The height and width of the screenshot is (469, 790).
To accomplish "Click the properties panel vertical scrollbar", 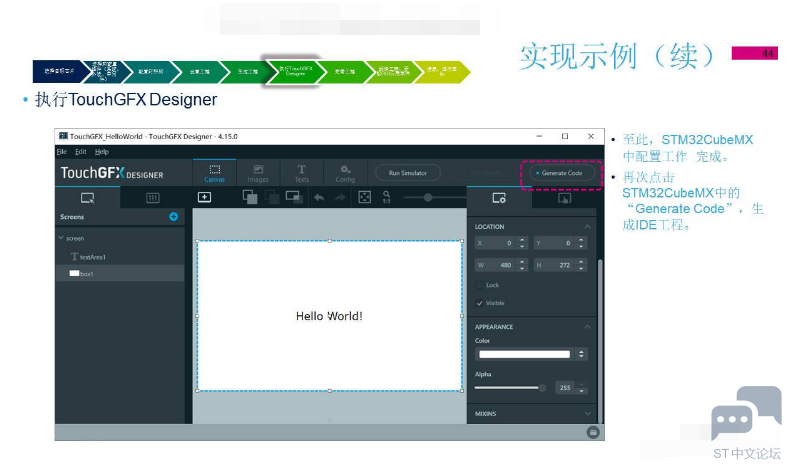I will coord(600,340).
